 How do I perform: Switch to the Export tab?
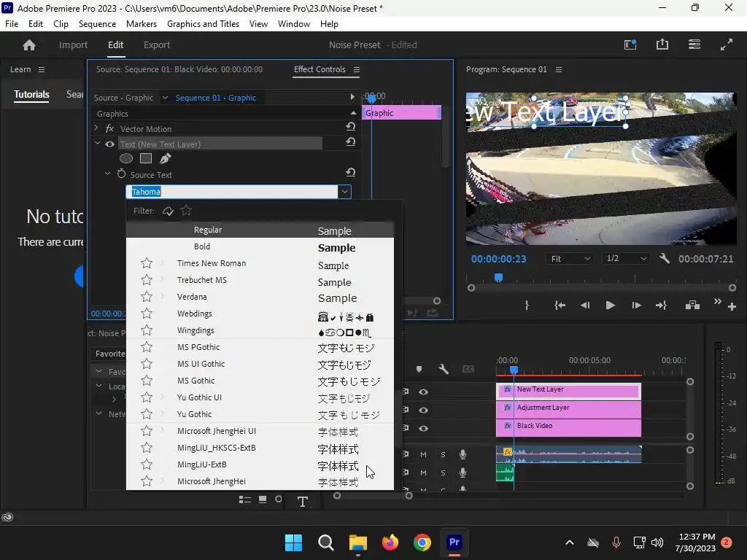157,44
